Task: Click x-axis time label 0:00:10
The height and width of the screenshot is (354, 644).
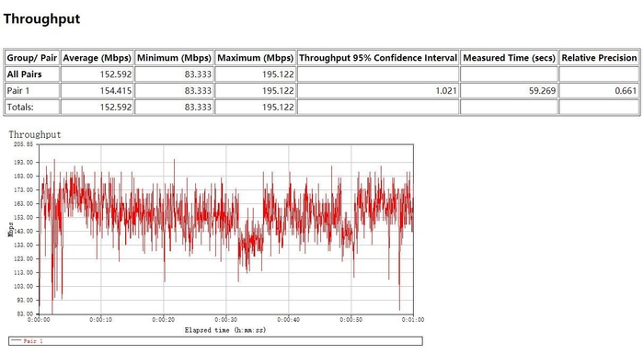Action: coord(101,319)
